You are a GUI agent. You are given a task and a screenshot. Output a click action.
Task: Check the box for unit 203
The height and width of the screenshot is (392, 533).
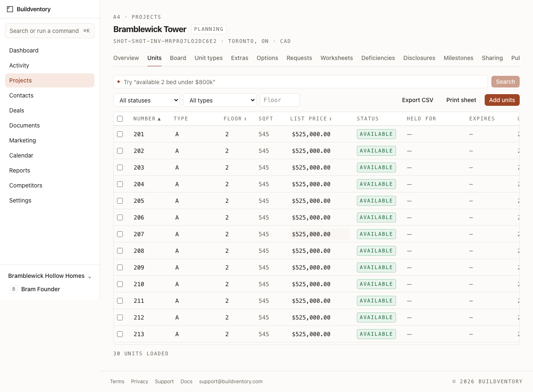pos(120,167)
